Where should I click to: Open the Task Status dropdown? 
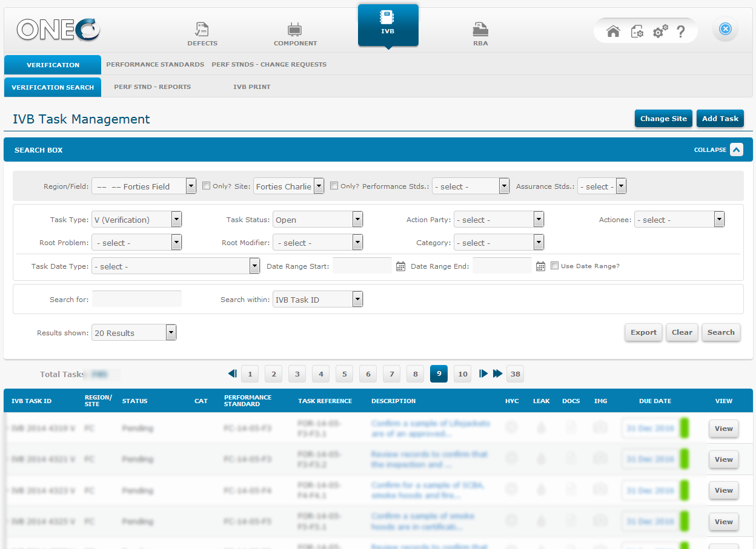point(357,219)
